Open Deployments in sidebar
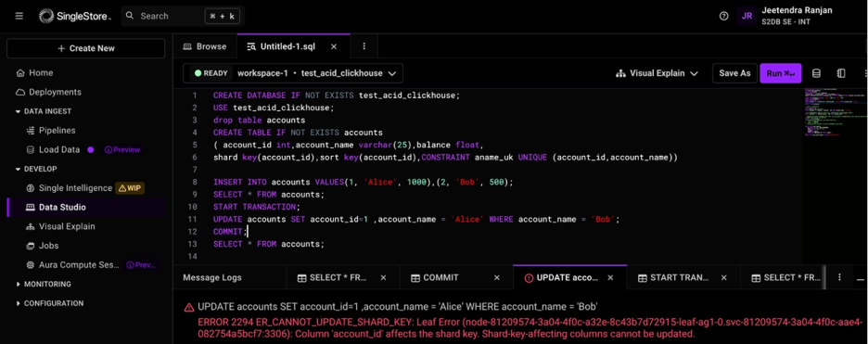Screen dimensions: 868x344 tap(49, 92)
